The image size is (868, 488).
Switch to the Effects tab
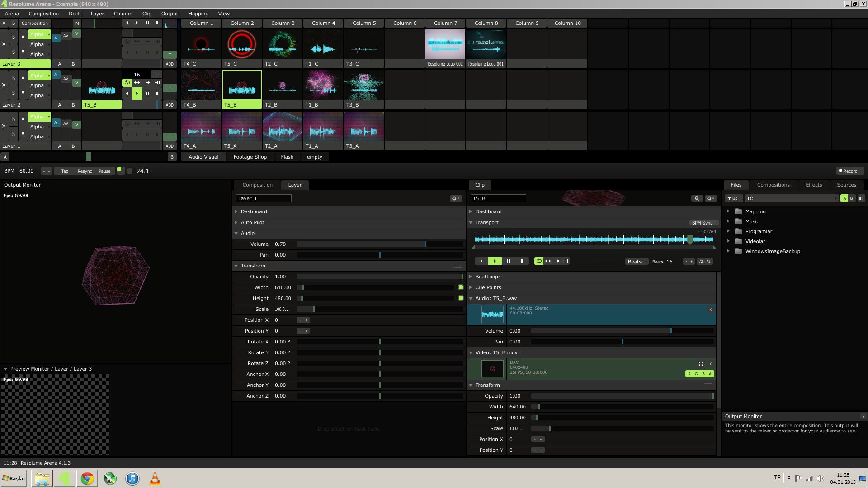pos(813,185)
